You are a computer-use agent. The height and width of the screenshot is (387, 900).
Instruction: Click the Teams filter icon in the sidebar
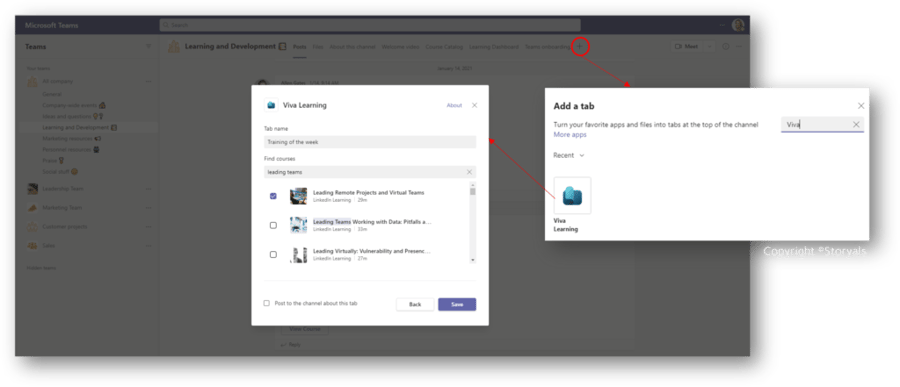tap(149, 47)
